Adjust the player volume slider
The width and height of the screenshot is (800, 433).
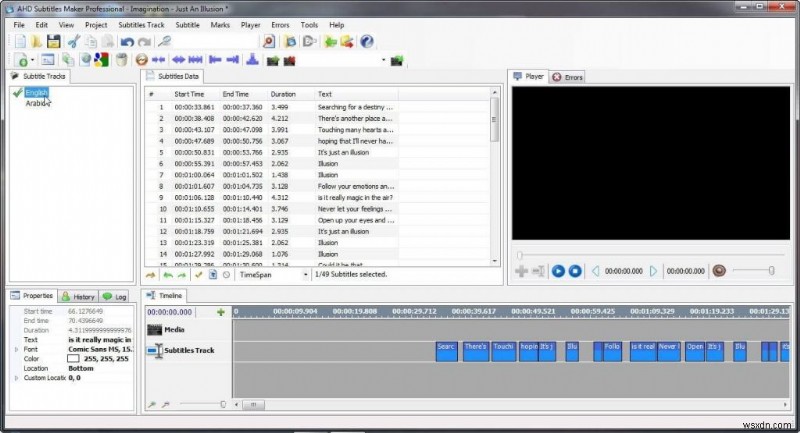coord(754,271)
